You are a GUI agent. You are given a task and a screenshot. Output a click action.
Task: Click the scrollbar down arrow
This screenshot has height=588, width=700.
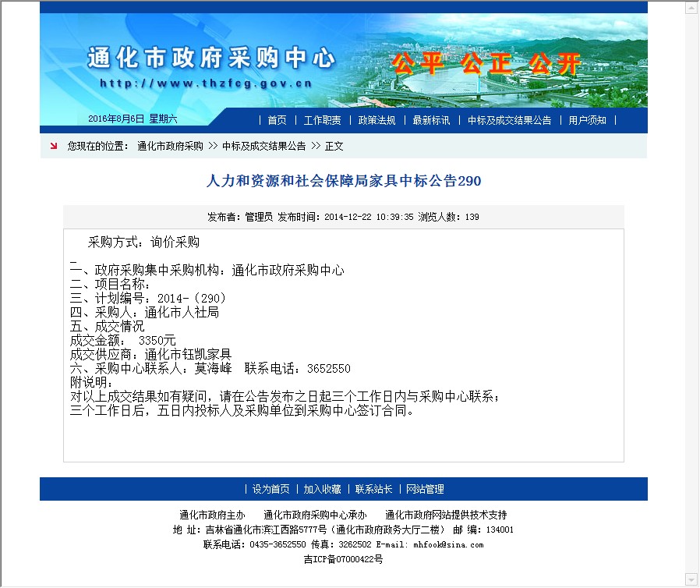pyautogui.click(x=691, y=579)
